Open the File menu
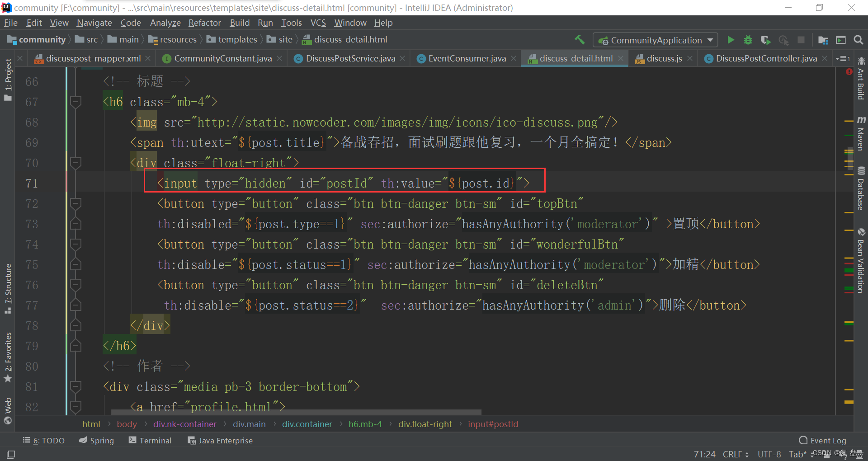The width and height of the screenshot is (868, 461). click(x=10, y=23)
